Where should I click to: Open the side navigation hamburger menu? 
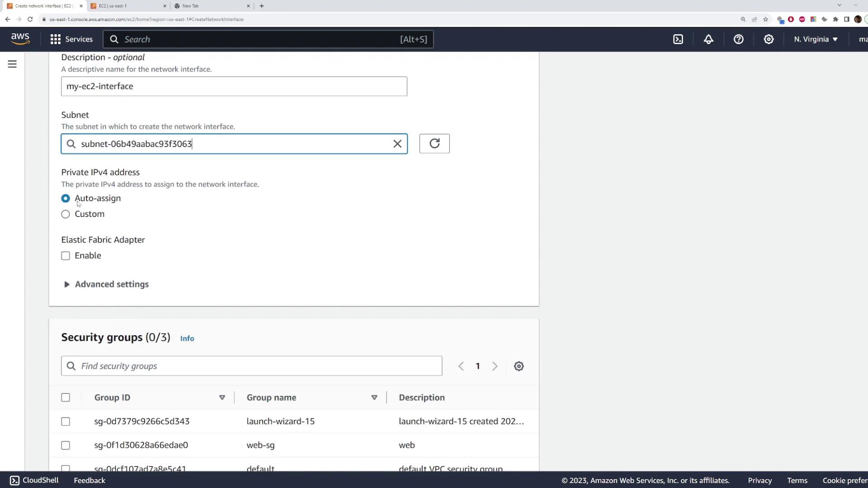coord(12,64)
